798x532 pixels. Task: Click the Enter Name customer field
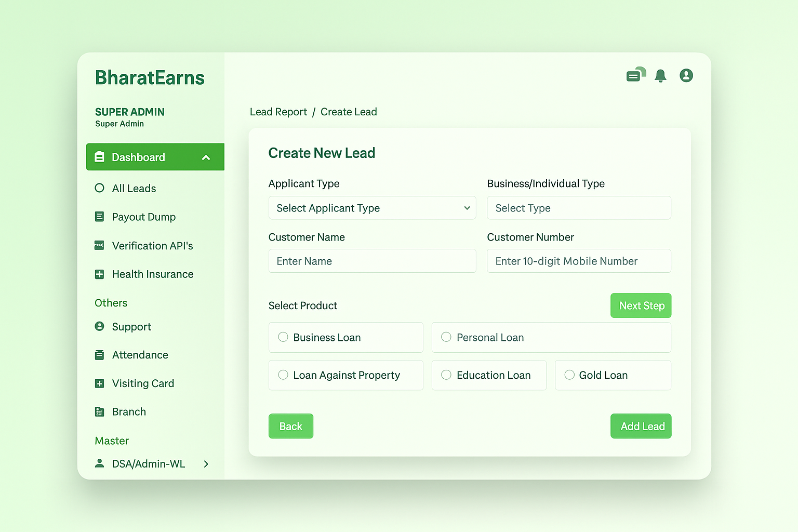[372, 261]
